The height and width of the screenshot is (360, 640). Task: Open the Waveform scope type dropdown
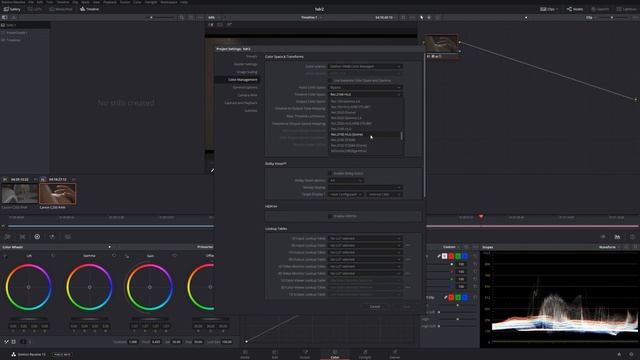tap(609, 247)
